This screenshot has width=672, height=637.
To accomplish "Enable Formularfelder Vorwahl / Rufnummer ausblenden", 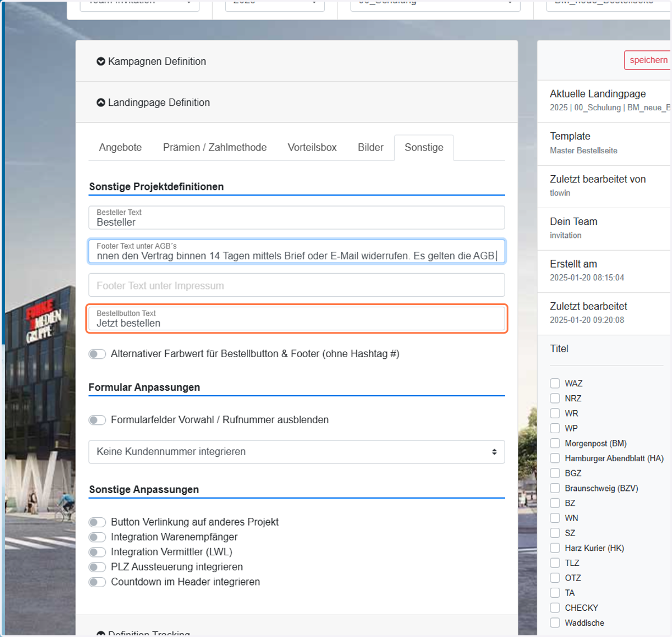I will coord(97,420).
